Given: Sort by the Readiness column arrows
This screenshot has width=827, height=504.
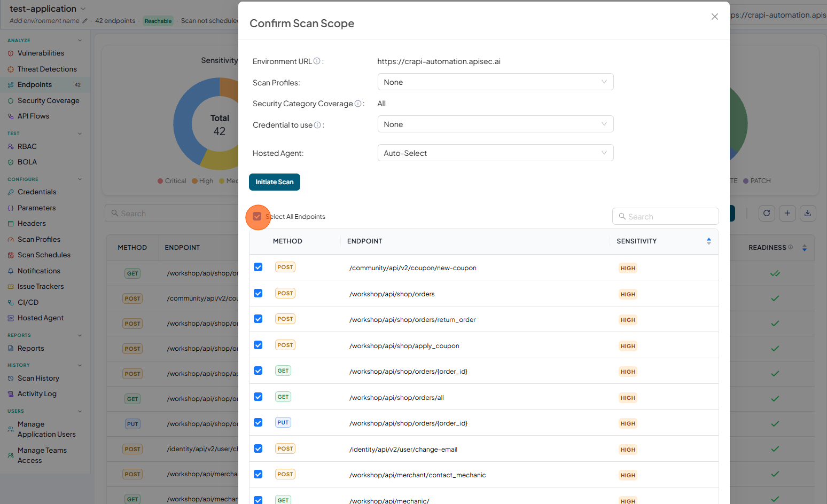Looking at the screenshot, I should click(805, 248).
